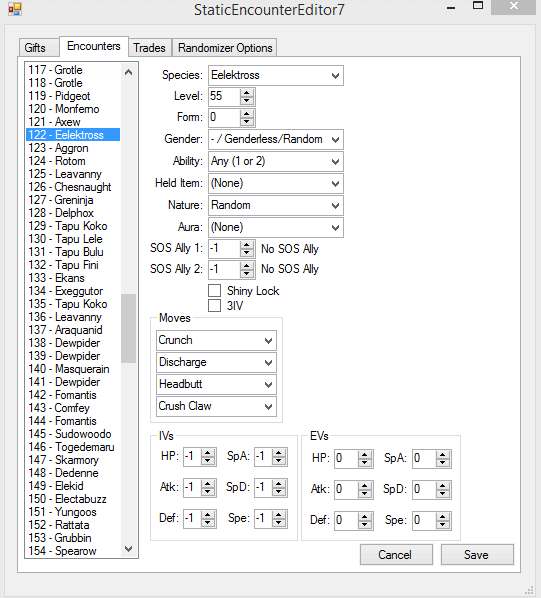Click the SOS Ally 1 value field
Screen dimensions: 541x598
[x=225, y=249]
